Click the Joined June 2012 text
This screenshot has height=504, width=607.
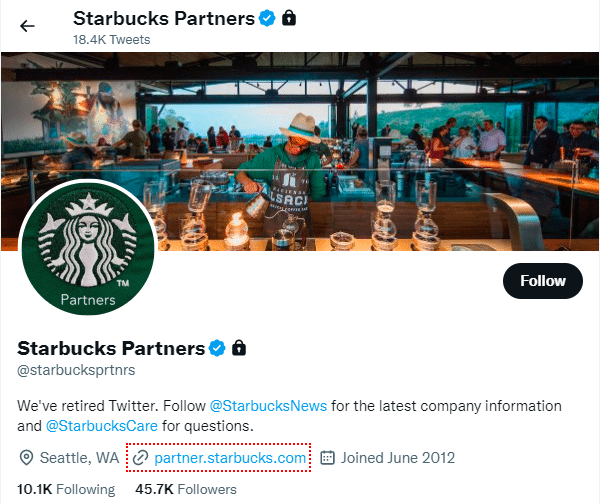398,458
